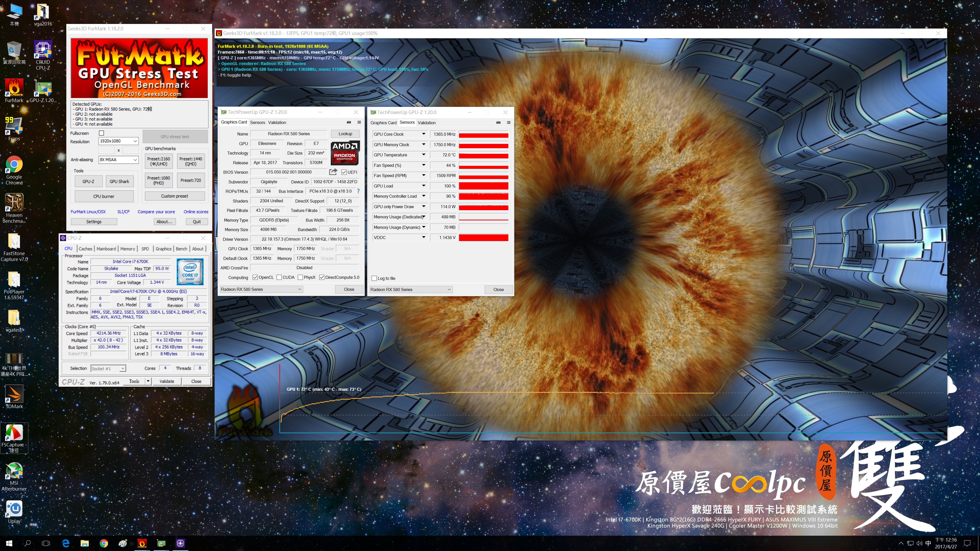Switch to the Caches tab in CPU-Z
The height and width of the screenshot is (551, 980).
[x=85, y=249]
